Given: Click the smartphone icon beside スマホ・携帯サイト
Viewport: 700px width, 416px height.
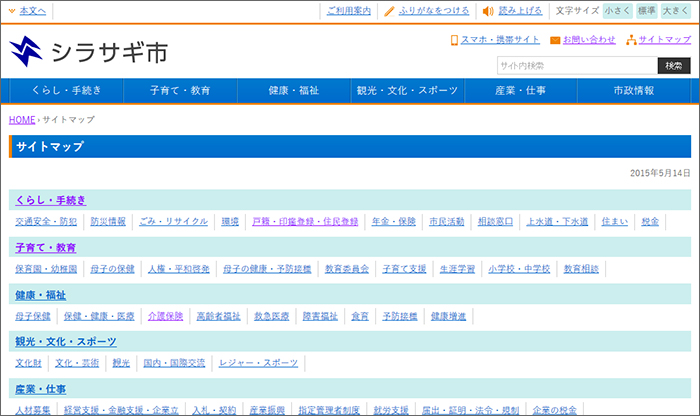Looking at the screenshot, I should tap(454, 41).
